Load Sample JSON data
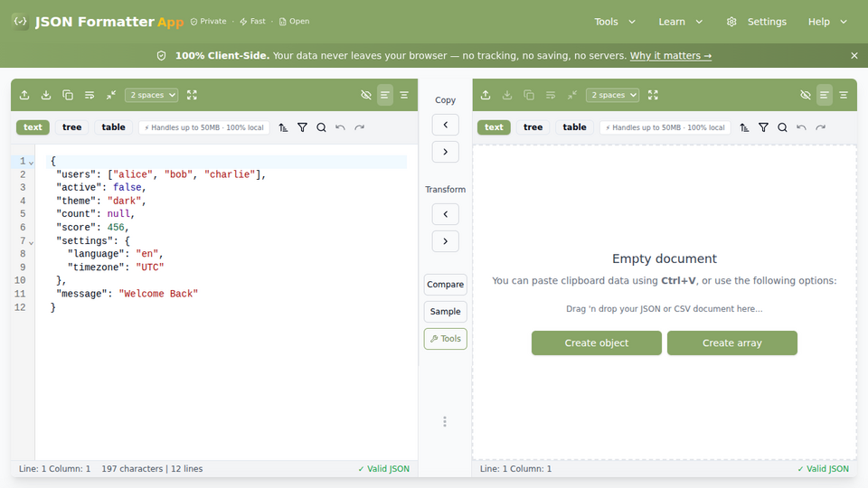The image size is (868, 488). [445, 312]
